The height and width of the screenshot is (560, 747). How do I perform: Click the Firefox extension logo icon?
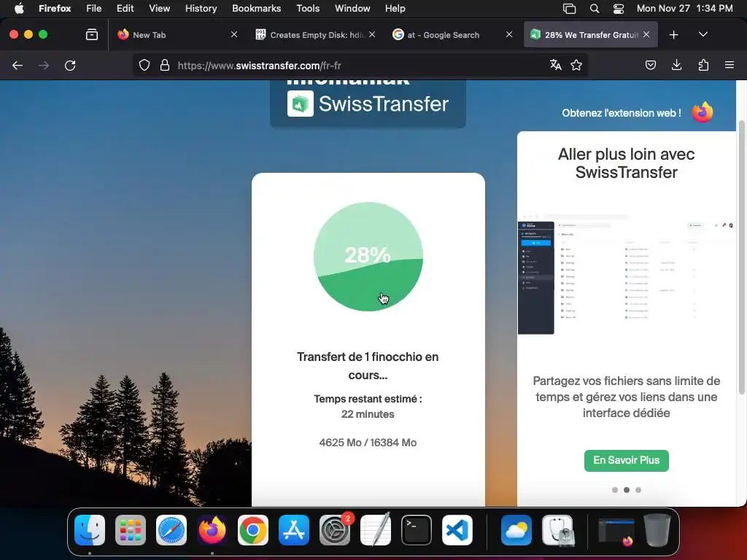click(x=703, y=112)
